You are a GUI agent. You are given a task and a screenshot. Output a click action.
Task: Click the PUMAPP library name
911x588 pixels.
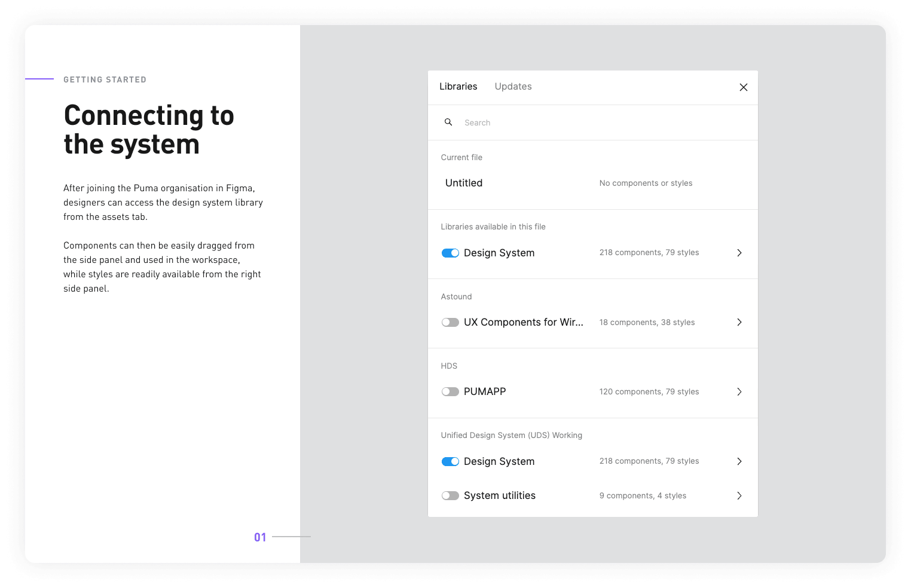pos(485,391)
